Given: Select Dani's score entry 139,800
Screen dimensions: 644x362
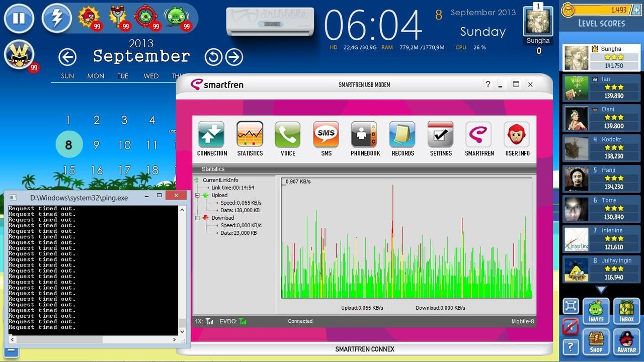Looking at the screenshot, I should point(601,118).
